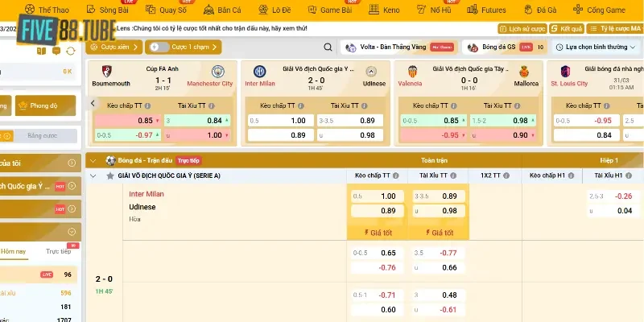This screenshot has width=644, height=322.
Task: Click Valencia team crest
Action: (412, 72)
